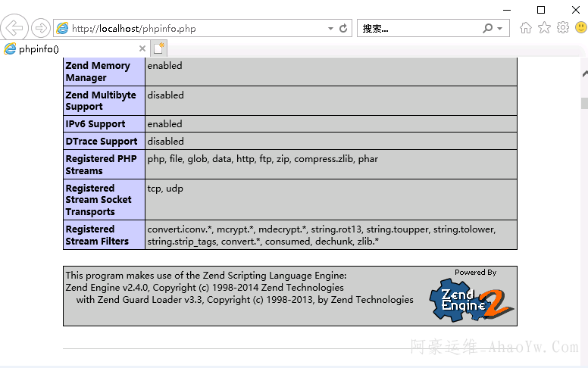Click the smiley feedback icon
This screenshot has width=588, height=368.
click(x=580, y=28)
